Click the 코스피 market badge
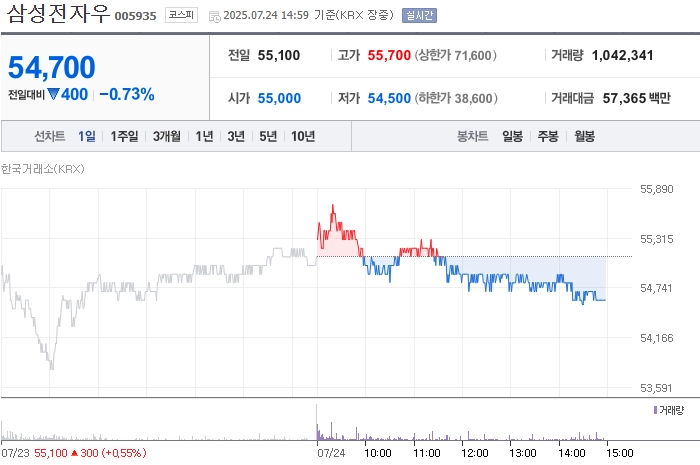The width and height of the screenshot is (700, 465). pyautogui.click(x=181, y=15)
